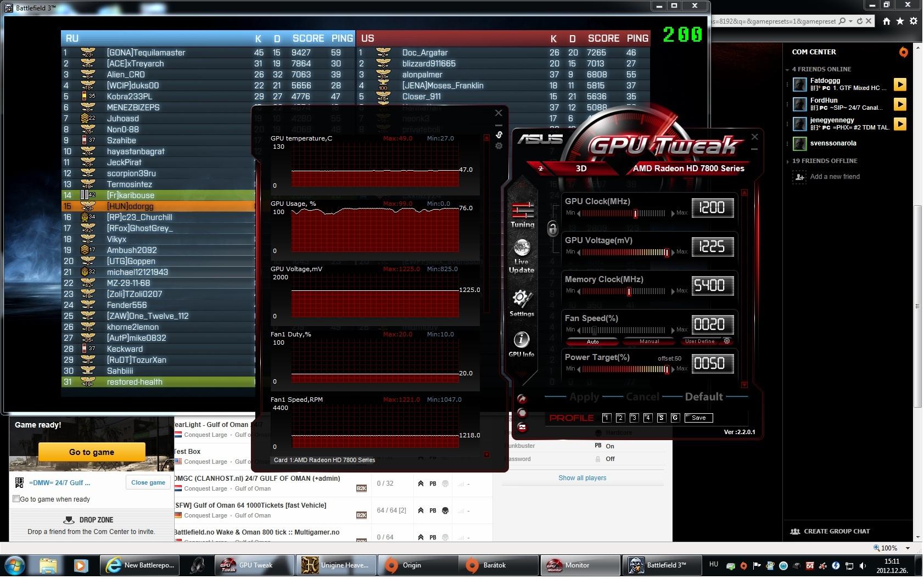Click the Add a new friend icon
The image size is (924, 579).
pyautogui.click(x=799, y=177)
